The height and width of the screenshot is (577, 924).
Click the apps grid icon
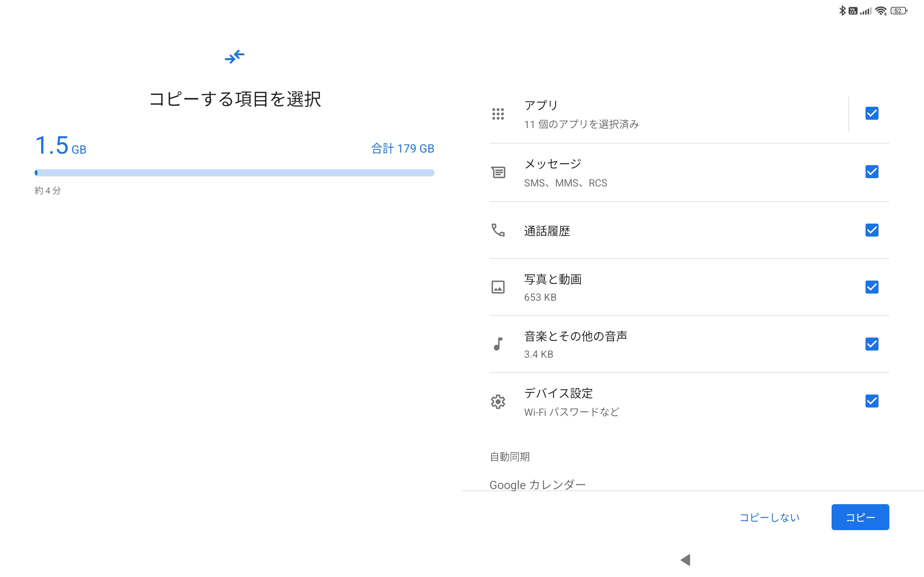tap(498, 114)
